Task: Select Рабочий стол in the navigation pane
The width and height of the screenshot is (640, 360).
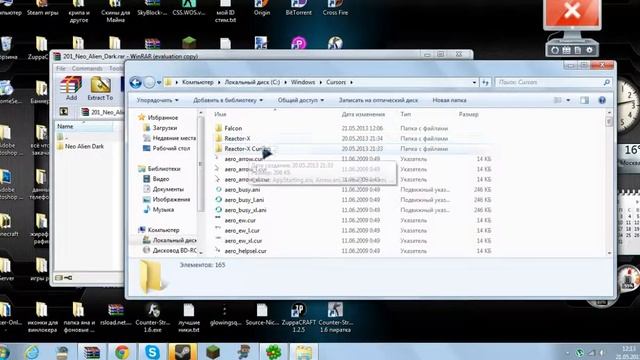Action: (x=171, y=149)
